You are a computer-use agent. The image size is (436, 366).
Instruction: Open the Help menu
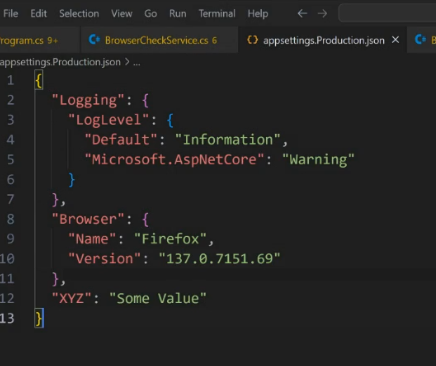click(x=258, y=14)
